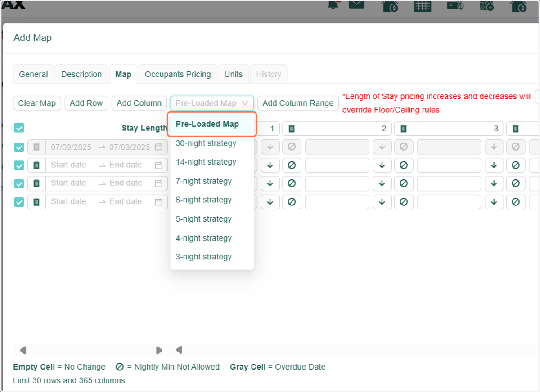Click price input under column 3, fourth row

point(449,202)
